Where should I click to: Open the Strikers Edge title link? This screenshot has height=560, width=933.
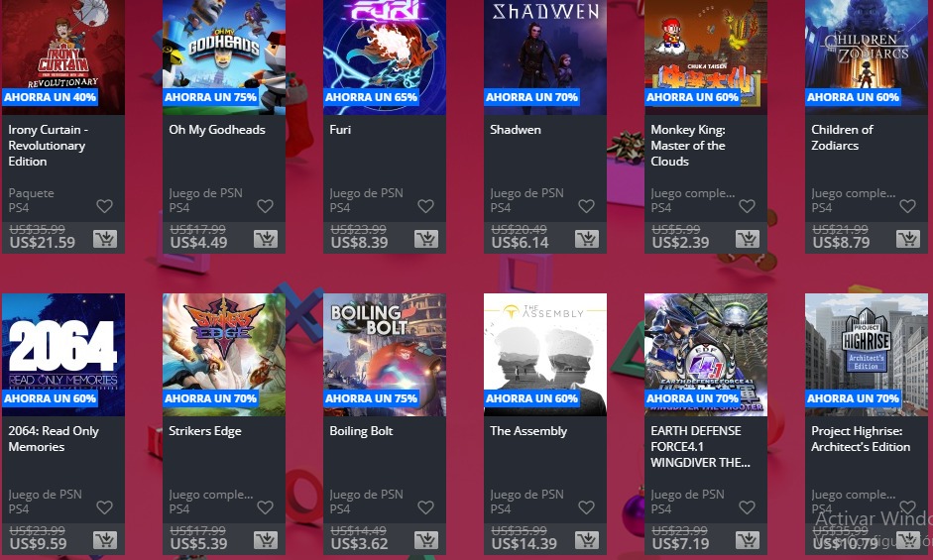204,431
